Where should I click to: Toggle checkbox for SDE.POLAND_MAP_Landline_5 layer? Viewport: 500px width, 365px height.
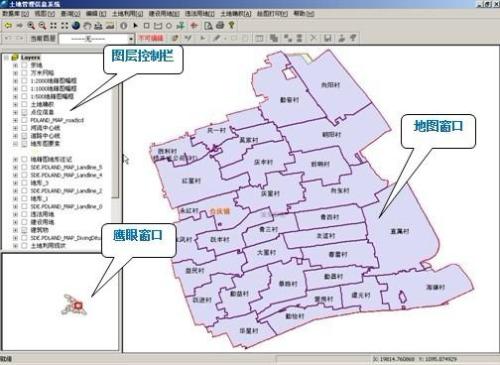pyautogui.click(x=24, y=167)
